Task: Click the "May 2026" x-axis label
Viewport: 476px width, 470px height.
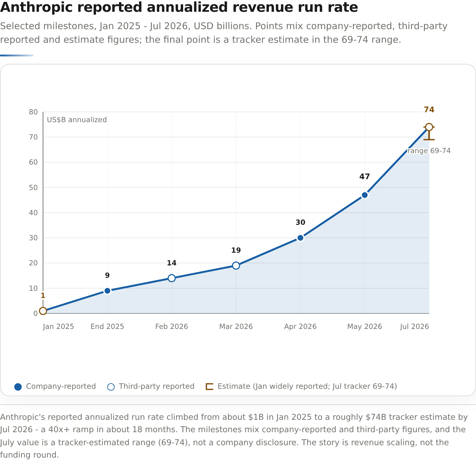Action: point(365,326)
